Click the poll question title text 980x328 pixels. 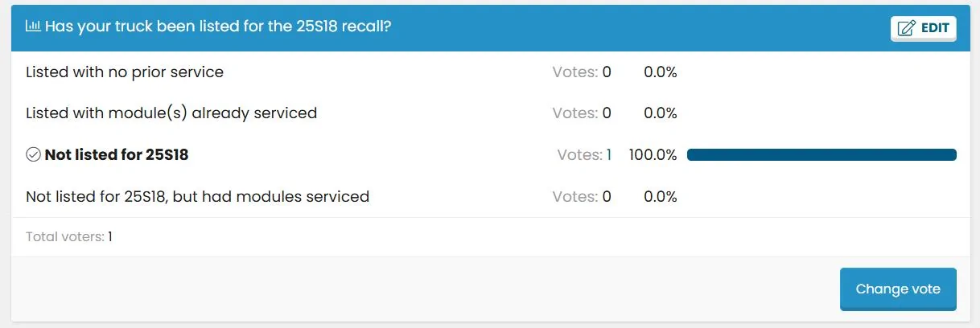point(218,27)
